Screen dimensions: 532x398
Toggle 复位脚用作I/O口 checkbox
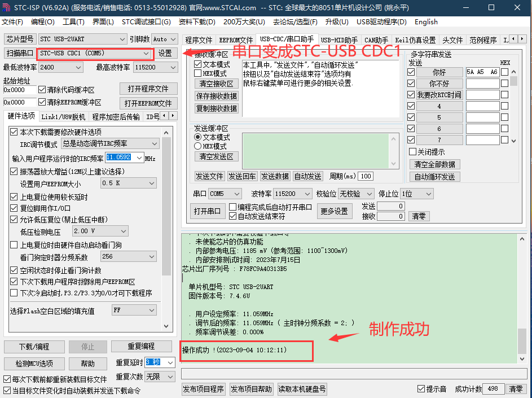click(14, 208)
